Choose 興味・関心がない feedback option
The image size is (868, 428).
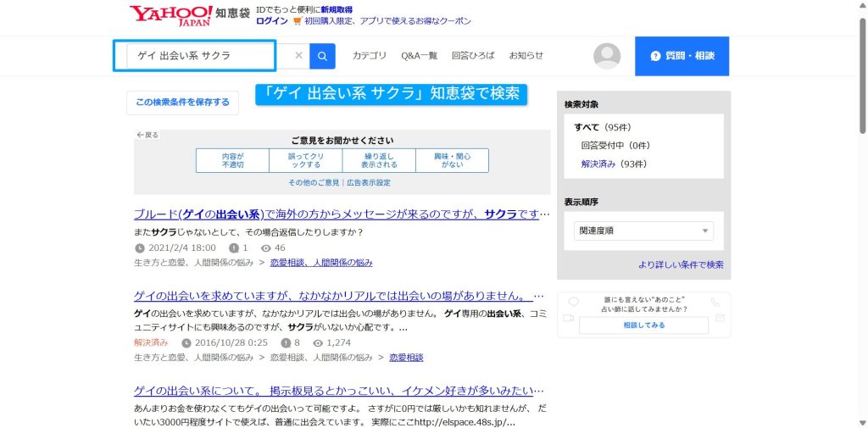pos(452,160)
